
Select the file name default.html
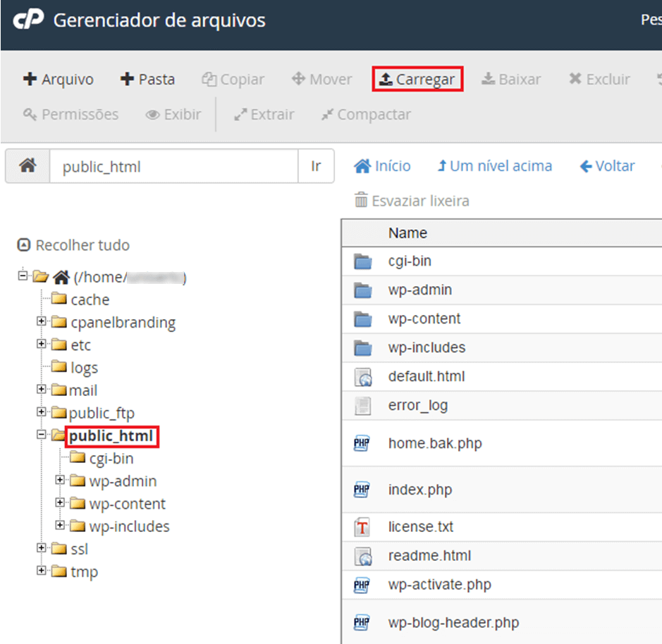click(427, 376)
